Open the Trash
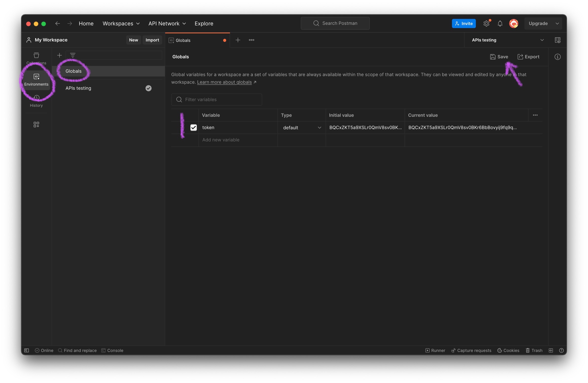 click(534, 350)
